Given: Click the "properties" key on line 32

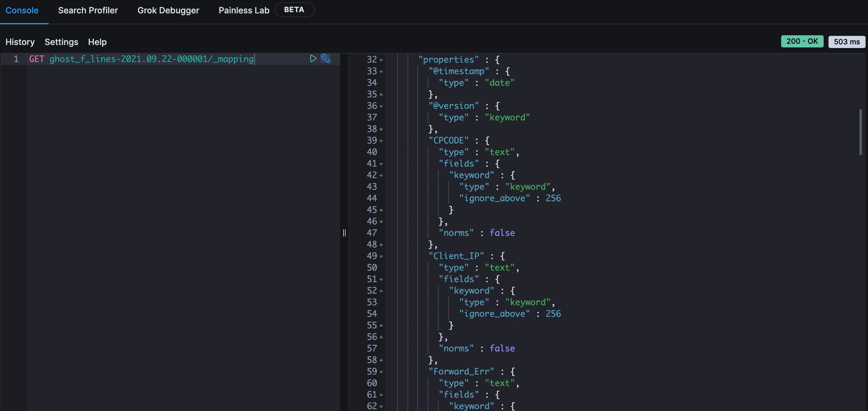Looking at the screenshot, I should (449, 60).
